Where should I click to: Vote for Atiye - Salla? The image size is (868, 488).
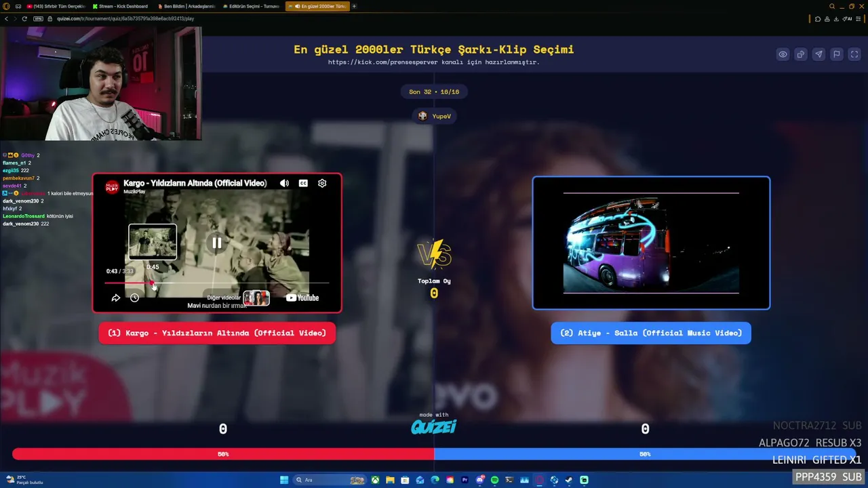tap(651, 333)
